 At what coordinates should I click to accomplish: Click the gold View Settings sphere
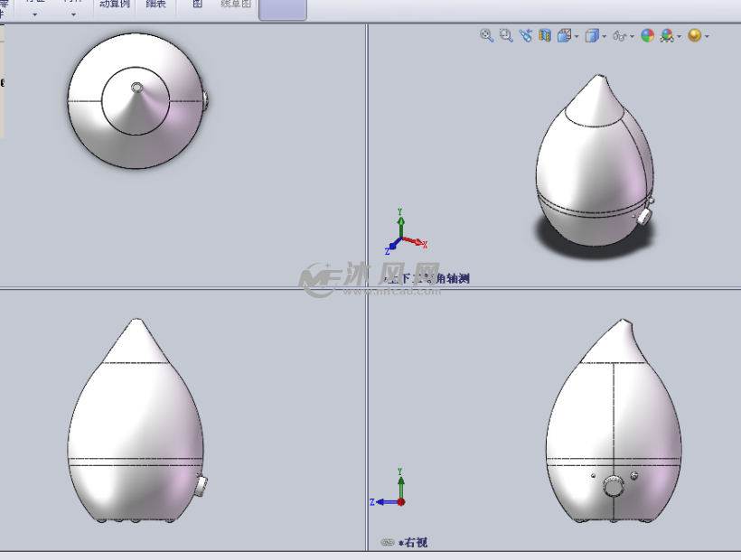click(694, 36)
